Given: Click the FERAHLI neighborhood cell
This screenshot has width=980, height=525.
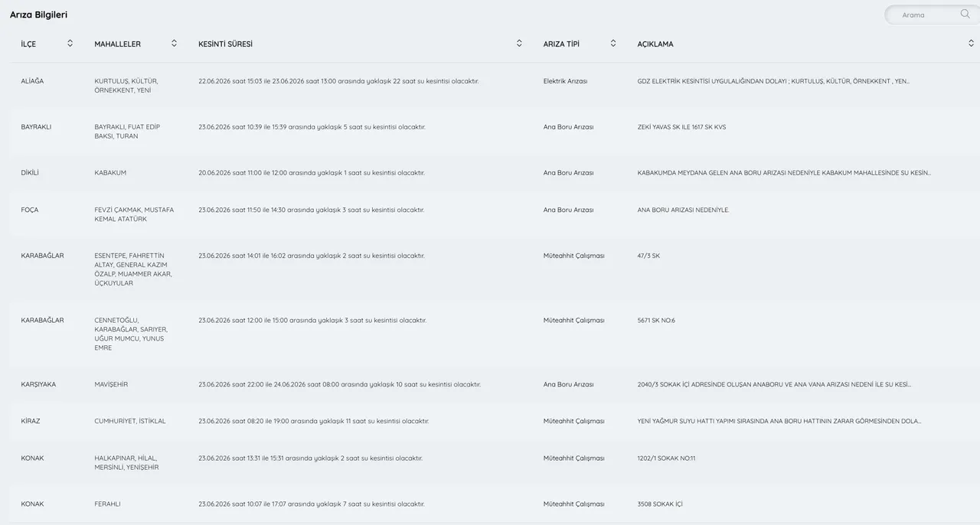Looking at the screenshot, I should pyautogui.click(x=107, y=504).
